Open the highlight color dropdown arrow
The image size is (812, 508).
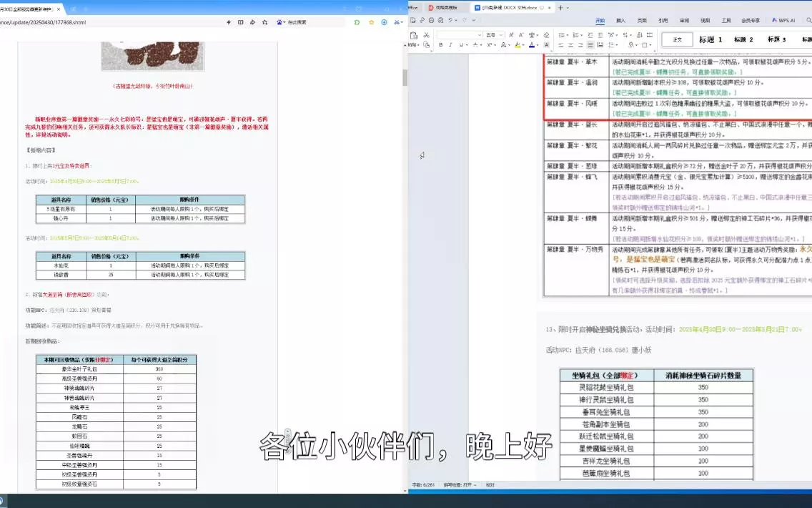pos(523,45)
